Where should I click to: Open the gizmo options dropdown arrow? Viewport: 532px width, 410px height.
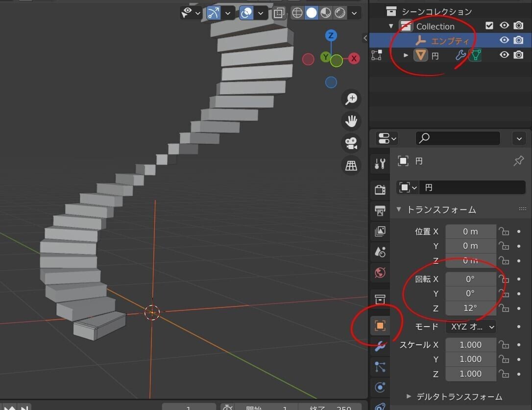228,13
